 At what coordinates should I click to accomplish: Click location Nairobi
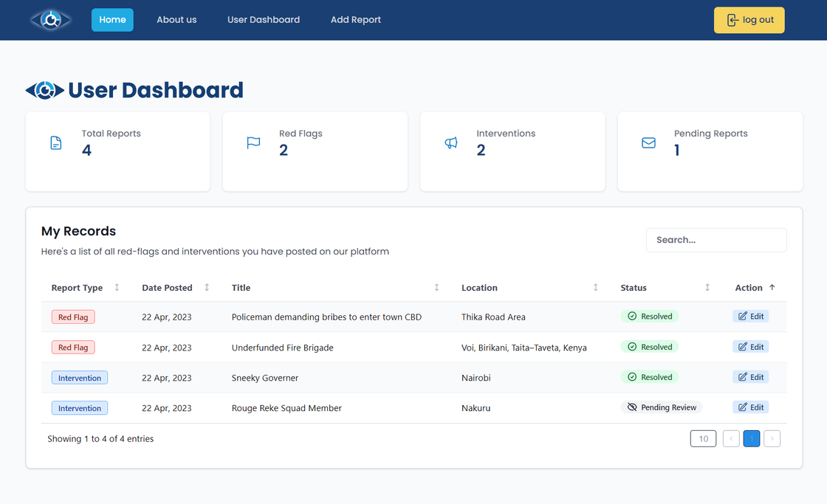tap(476, 378)
